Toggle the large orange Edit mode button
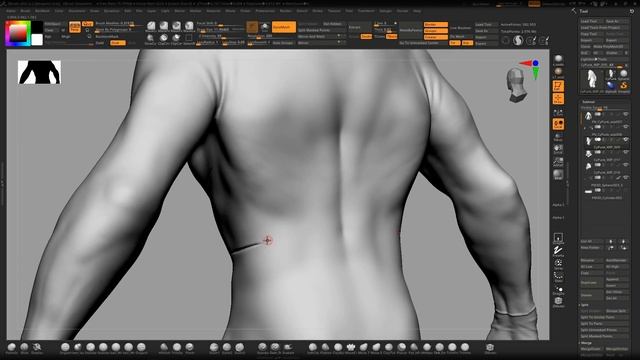This screenshot has height=360, width=640. point(75,27)
